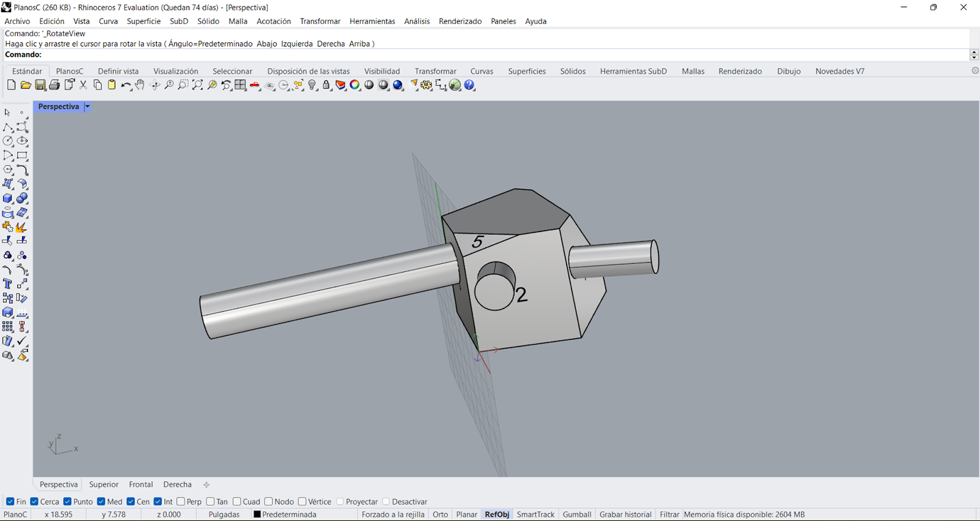Screen dimensions: 980x521
Task: Toggle the Fin object snap checkbox
Action: tap(10, 501)
